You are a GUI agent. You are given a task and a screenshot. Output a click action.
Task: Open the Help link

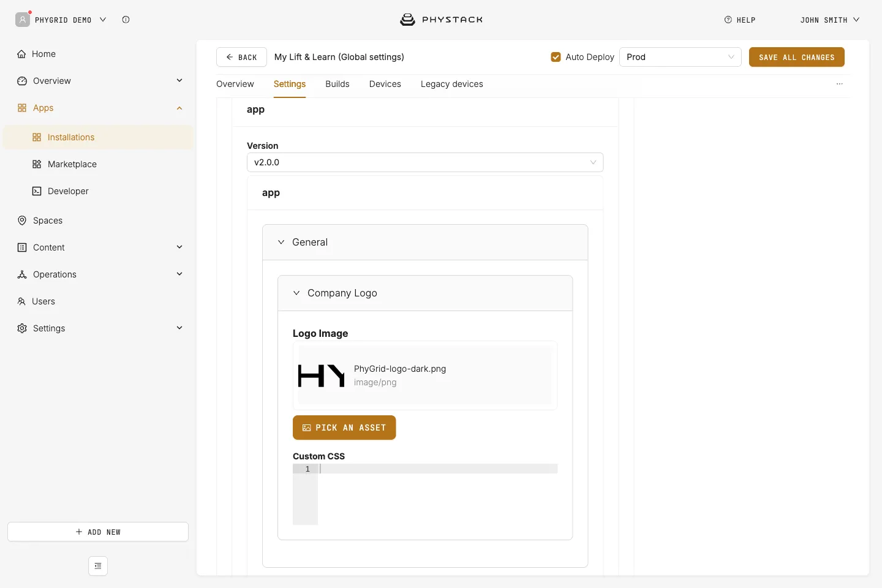[x=740, y=20]
